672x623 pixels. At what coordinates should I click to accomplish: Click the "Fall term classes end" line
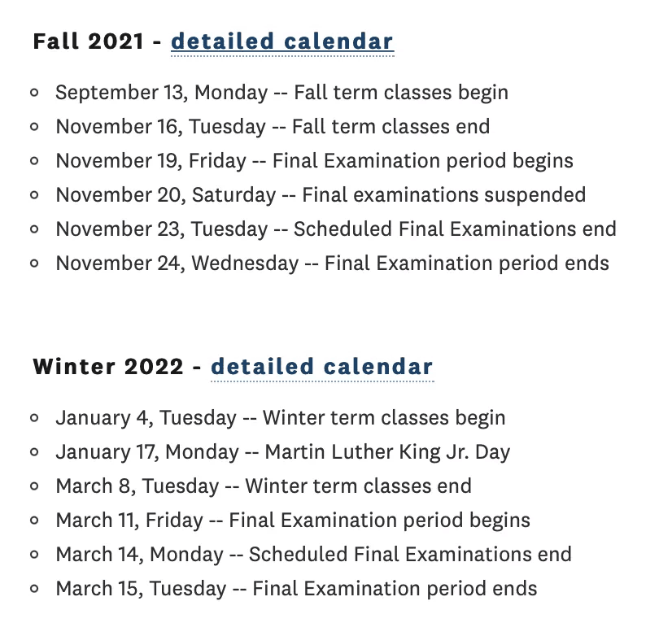click(x=273, y=127)
